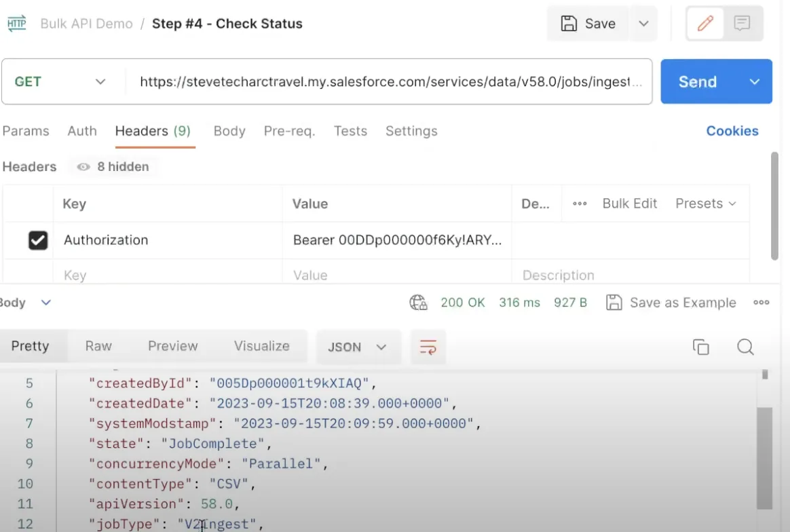Open the Cookies link
Screen dimensions: 790x532
click(x=732, y=131)
